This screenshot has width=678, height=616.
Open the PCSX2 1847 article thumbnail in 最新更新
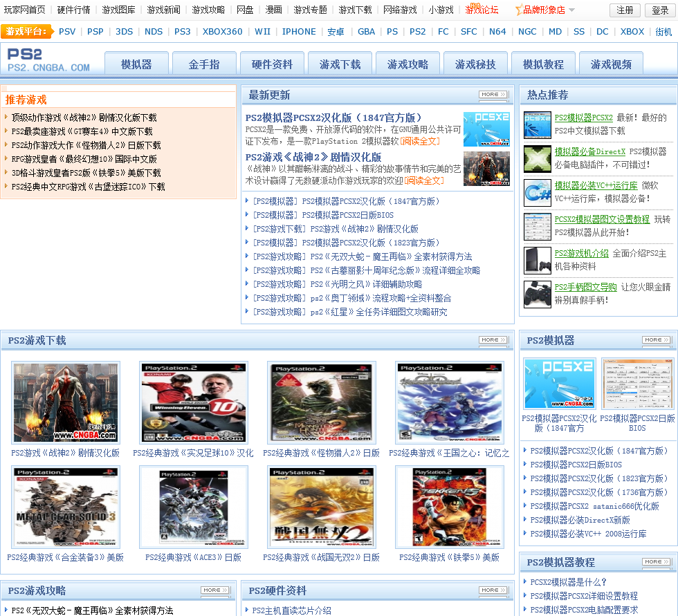tap(486, 129)
